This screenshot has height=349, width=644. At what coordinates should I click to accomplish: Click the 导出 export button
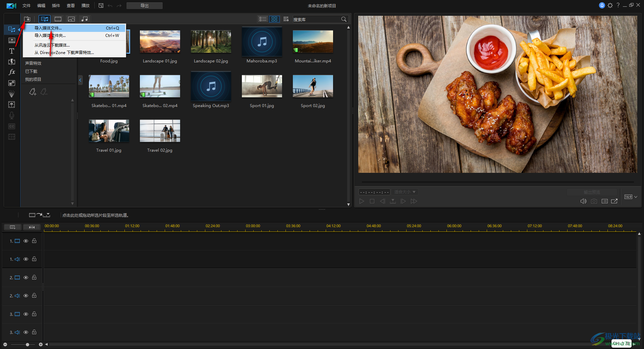(x=145, y=6)
